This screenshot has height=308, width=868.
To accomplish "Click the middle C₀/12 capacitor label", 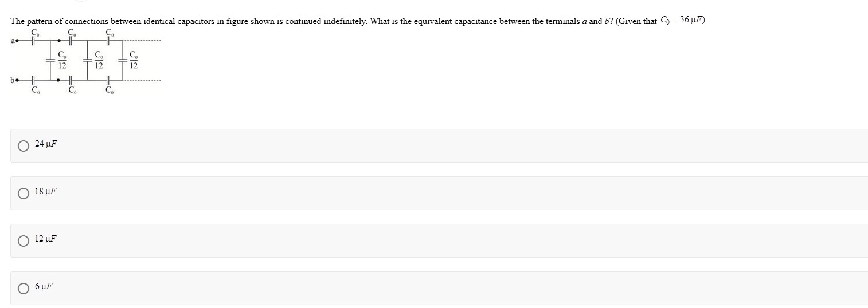I will pos(99,60).
